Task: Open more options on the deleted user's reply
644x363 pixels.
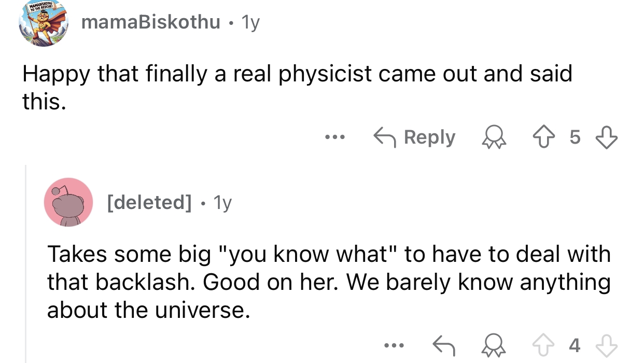Action: pos(394,345)
